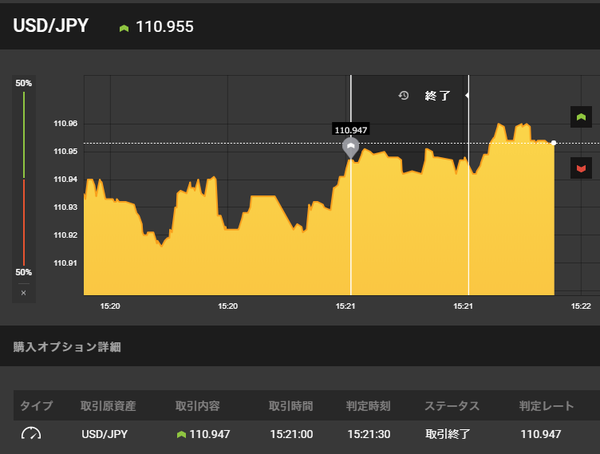
Task: Click the 取引内容 column header
Action: [197, 406]
